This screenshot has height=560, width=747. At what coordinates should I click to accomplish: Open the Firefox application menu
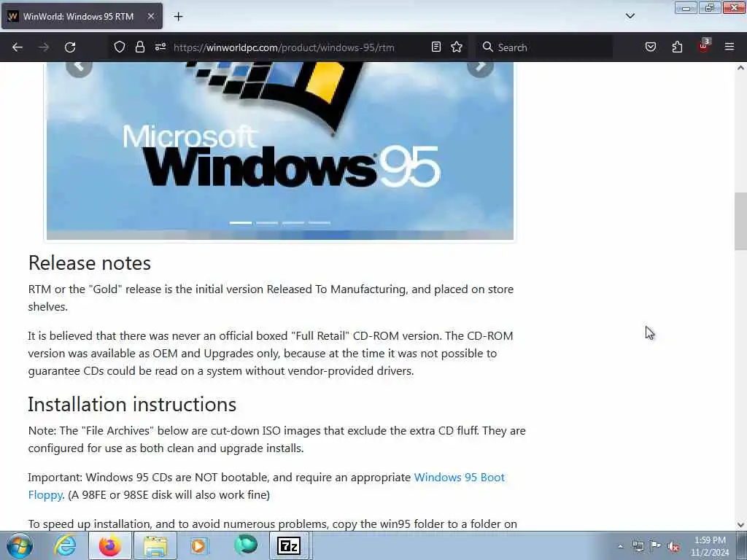tap(729, 47)
